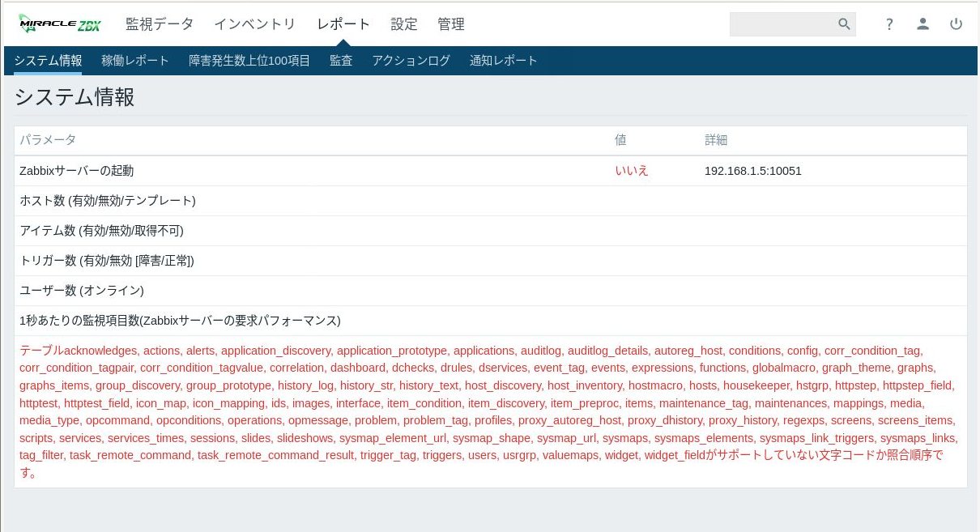
Task: Open the user profile icon
Action: (x=922, y=24)
